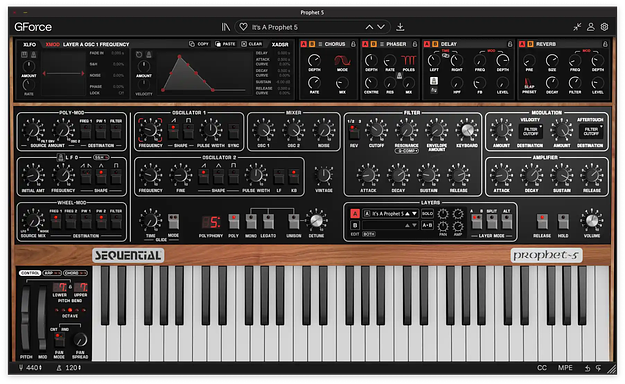Click the Volume knob
This screenshot has height=384, width=625.
click(x=592, y=220)
